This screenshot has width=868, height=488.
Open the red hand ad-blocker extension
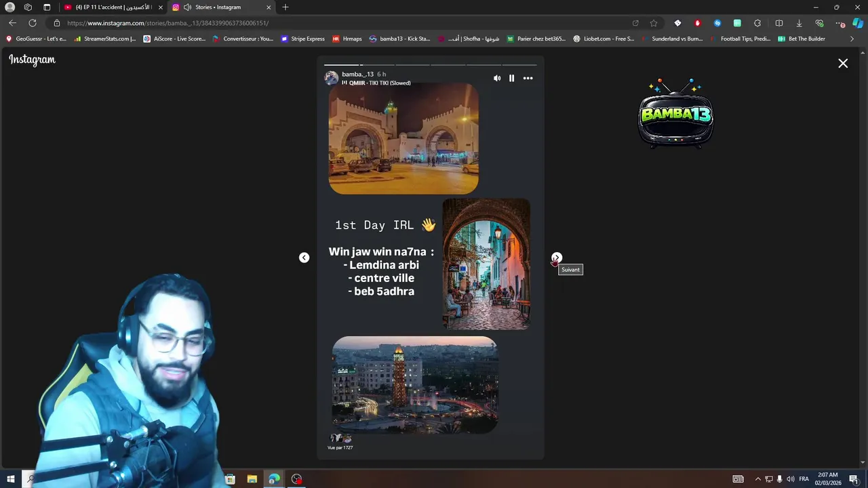point(697,23)
